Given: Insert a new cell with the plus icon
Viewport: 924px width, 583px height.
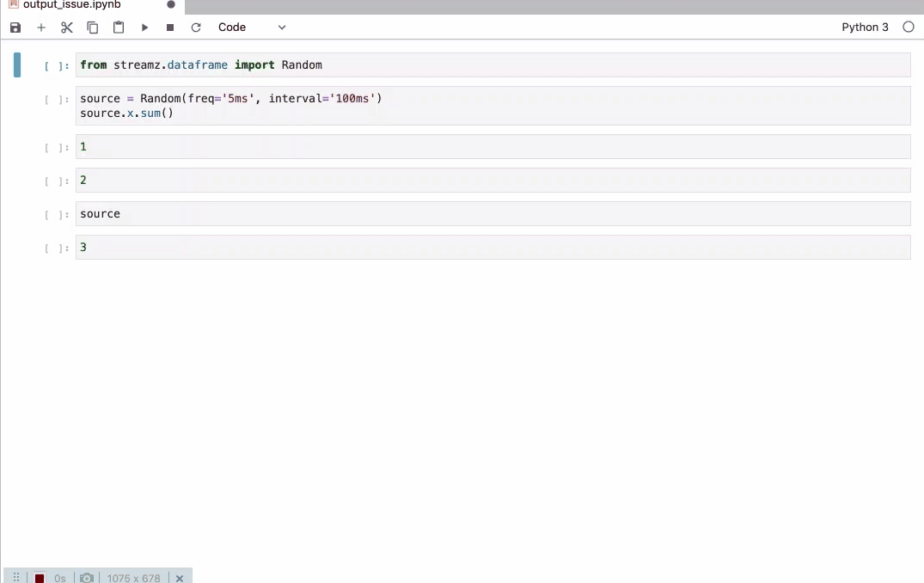Looking at the screenshot, I should [41, 28].
